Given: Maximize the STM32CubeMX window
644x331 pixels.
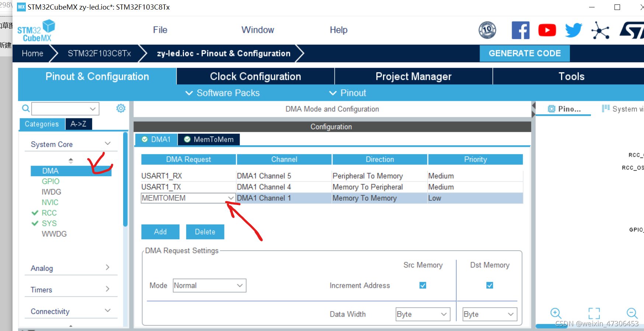Looking at the screenshot, I should (x=617, y=7).
